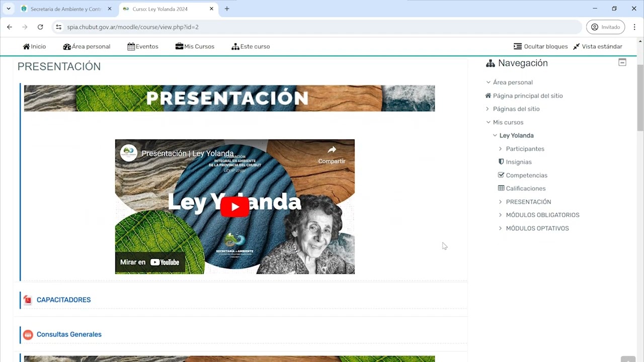The image size is (644, 362).
Task: Open the Mis Cursos menu item
Action: coord(195,46)
